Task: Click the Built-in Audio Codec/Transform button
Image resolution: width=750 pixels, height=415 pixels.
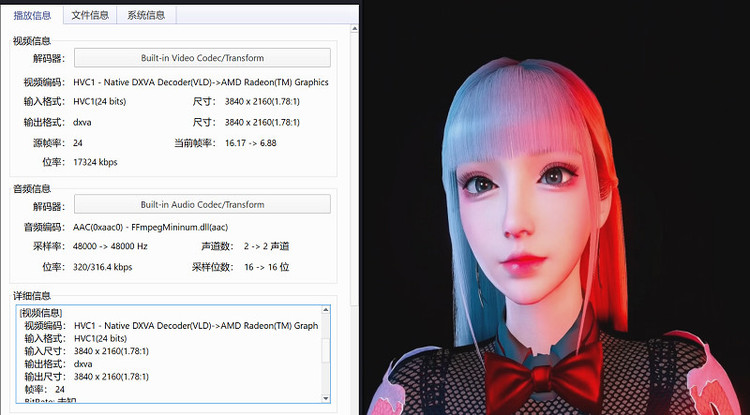Action: coord(202,204)
